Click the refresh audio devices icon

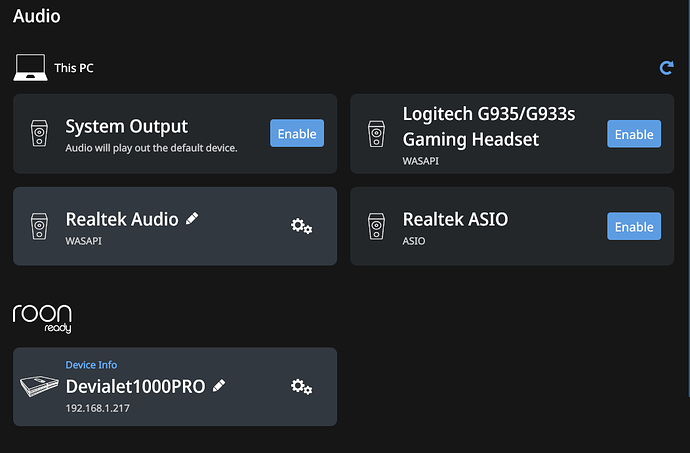(x=666, y=68)
